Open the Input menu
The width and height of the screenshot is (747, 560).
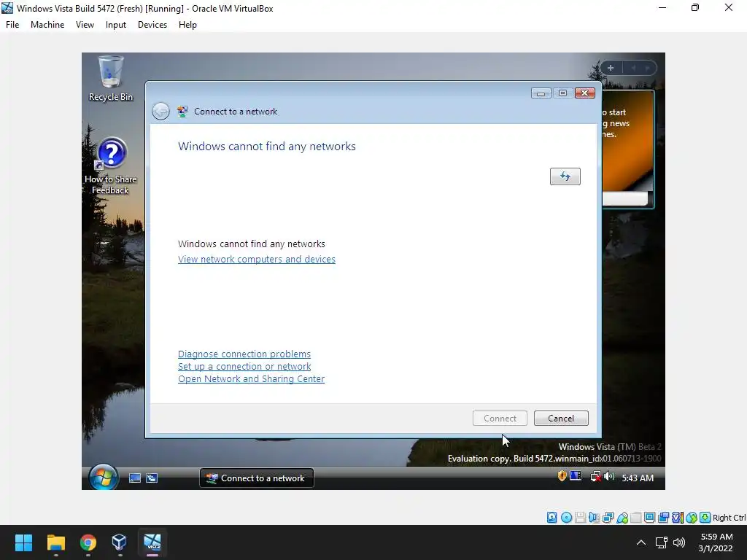(x=116, y=25)
